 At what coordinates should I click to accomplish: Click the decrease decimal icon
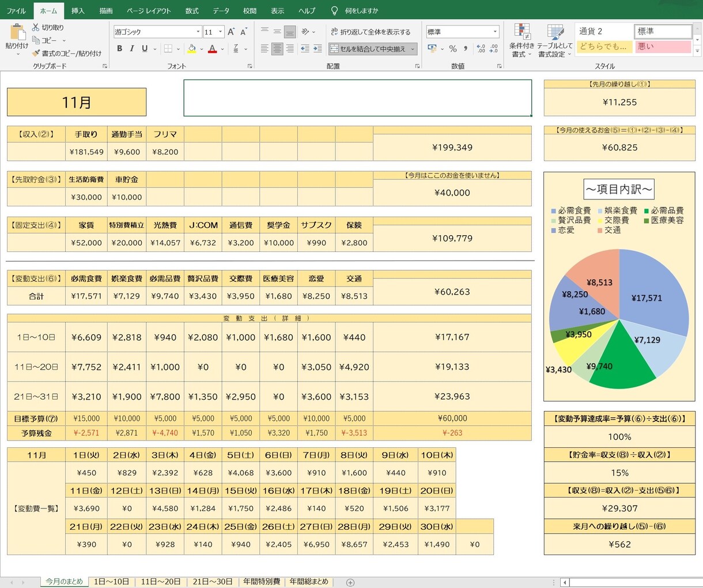coord(493,49)
